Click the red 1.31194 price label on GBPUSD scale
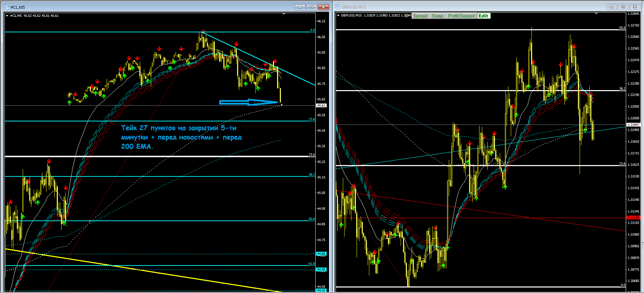Screen dimensions: 644x293 coord(633,218)
